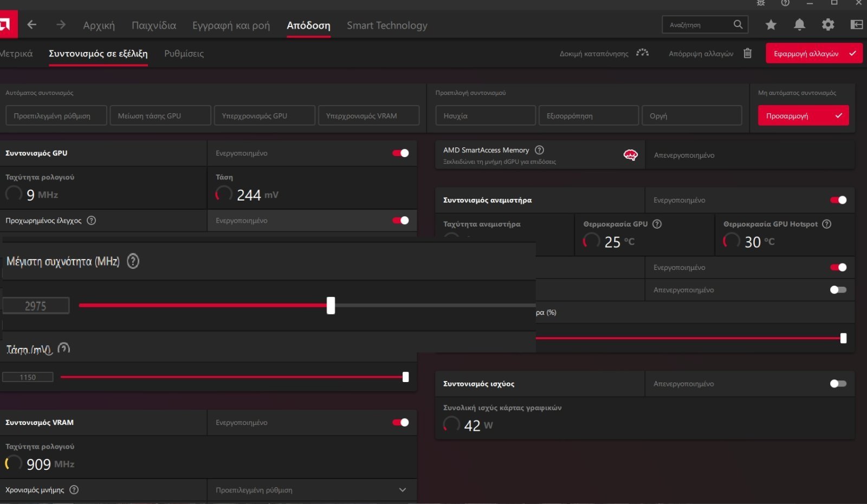Go back with the left arrow
Image resolution: width=867 pixels, height=504 pixels.
click(32, 24)
